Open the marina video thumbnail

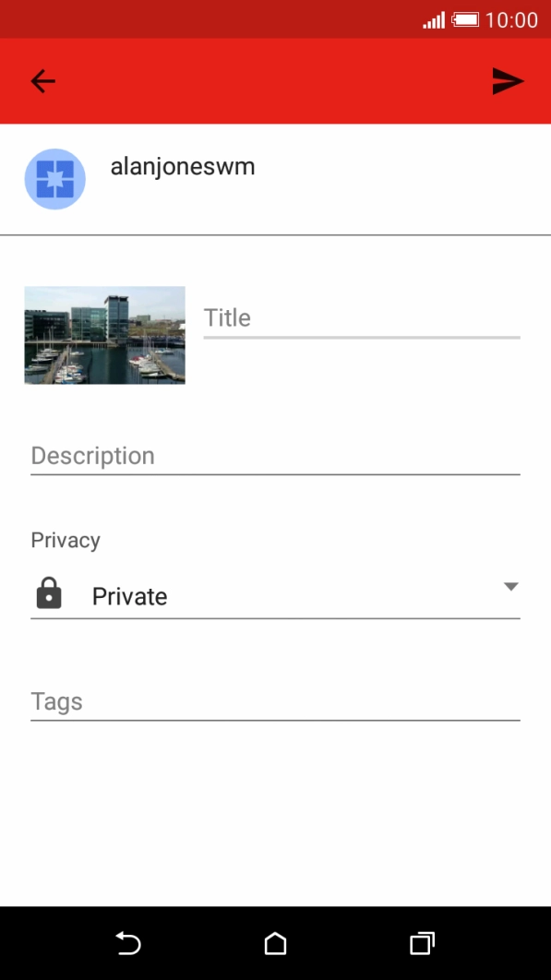(104, 335)
